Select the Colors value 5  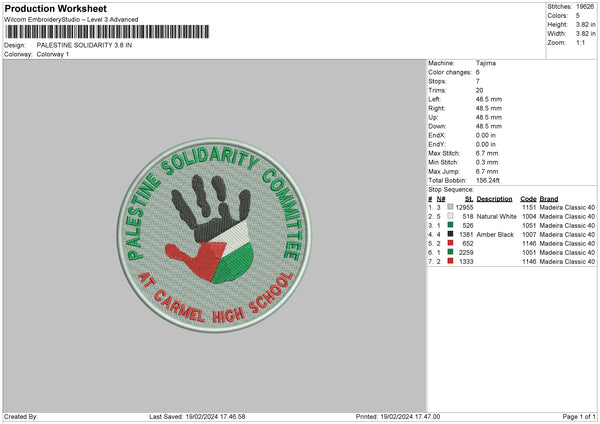[578, 16]
